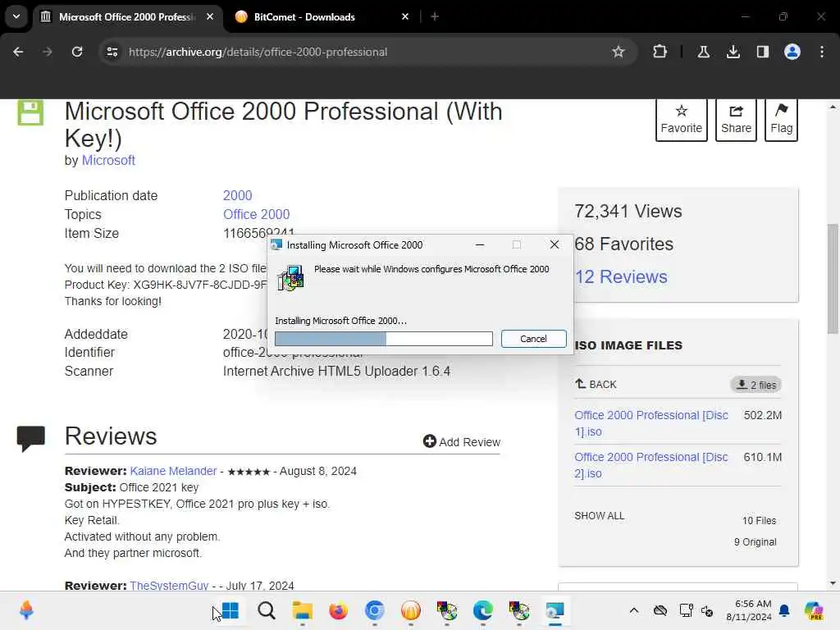Click the page vertical scrollbar

click(x=833, y=279)
